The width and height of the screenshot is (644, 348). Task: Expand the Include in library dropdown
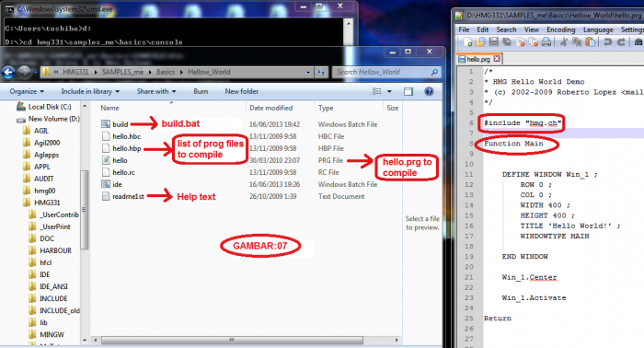(x=90, y=91)
